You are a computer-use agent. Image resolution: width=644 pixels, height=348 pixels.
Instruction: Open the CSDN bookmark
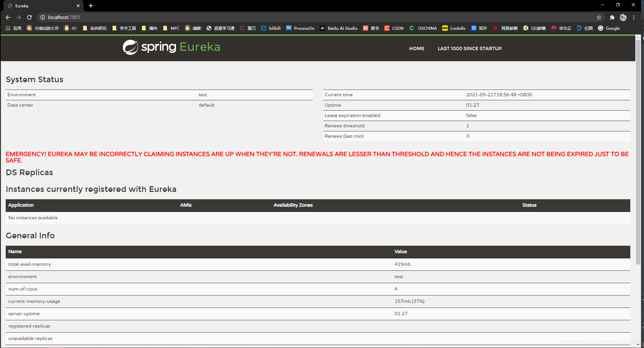click(394, 28)
